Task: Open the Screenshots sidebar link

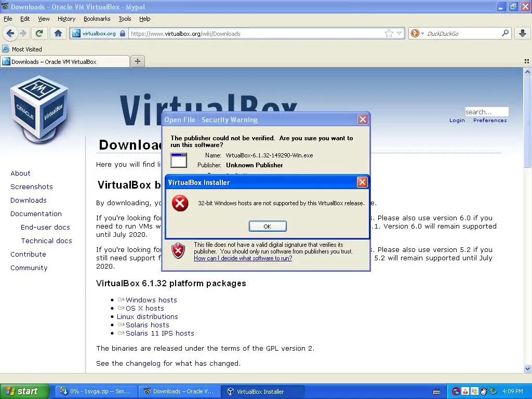Action: click(32, 187)
